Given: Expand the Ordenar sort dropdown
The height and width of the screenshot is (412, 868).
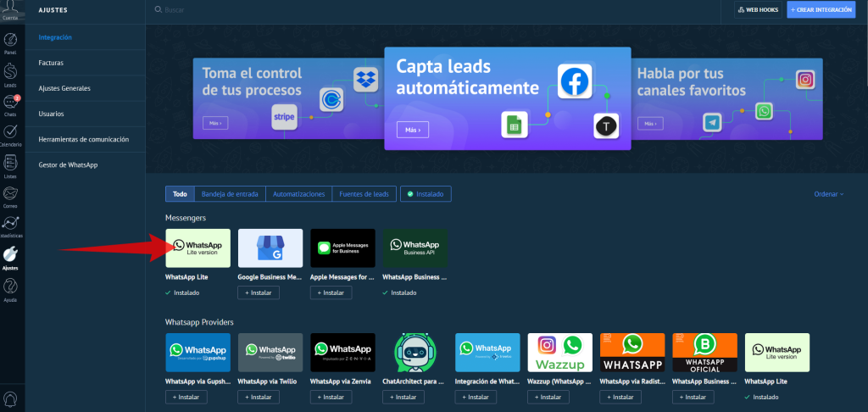Looking at the screenshot, I should 828,194.
